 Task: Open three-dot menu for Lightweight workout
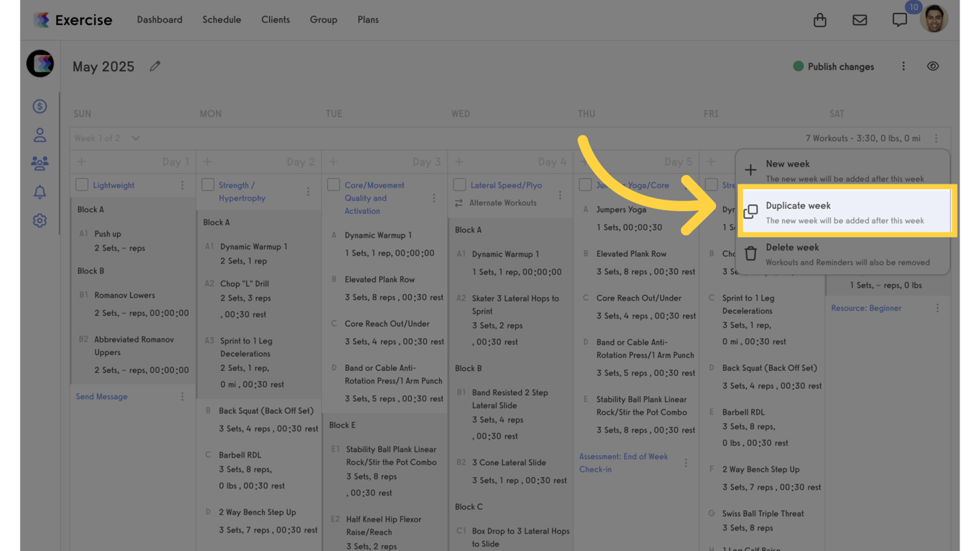click(x=182, y=185)
